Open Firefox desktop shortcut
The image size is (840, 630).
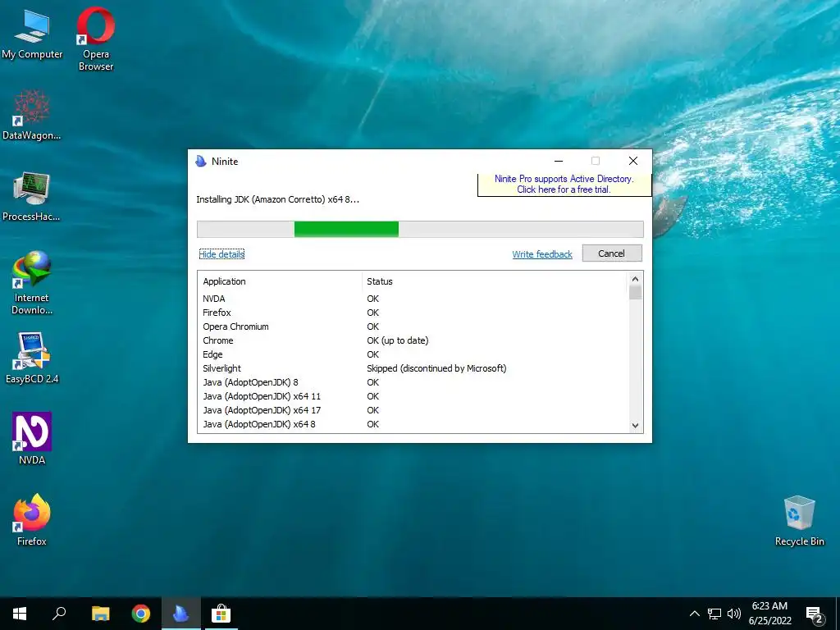(x=32, y=519)
